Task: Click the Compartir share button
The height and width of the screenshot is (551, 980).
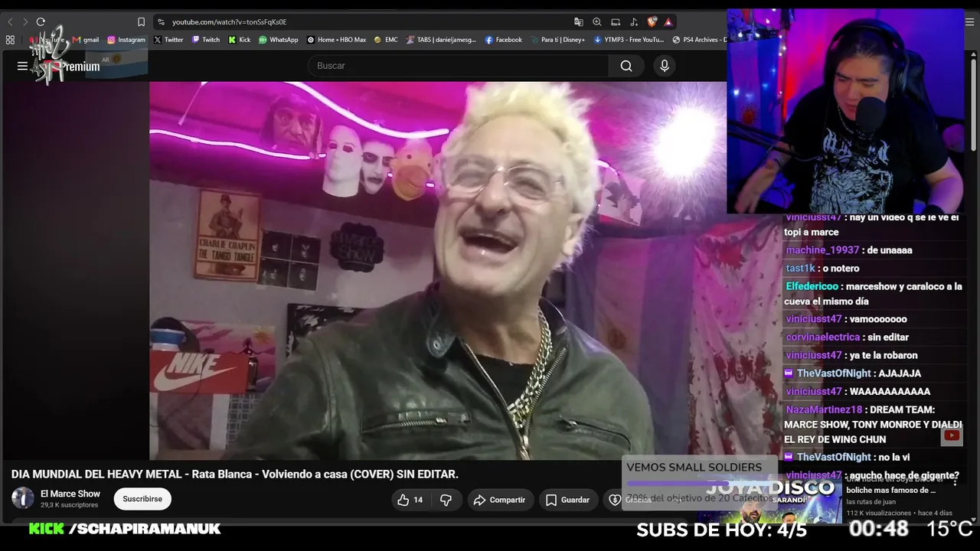Action: [x=499, y=500]
